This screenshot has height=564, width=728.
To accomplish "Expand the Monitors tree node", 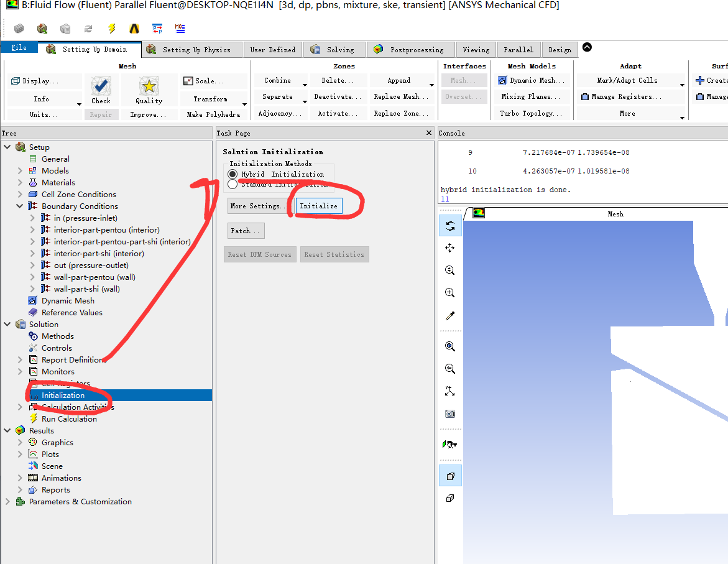I will point(20,372).
